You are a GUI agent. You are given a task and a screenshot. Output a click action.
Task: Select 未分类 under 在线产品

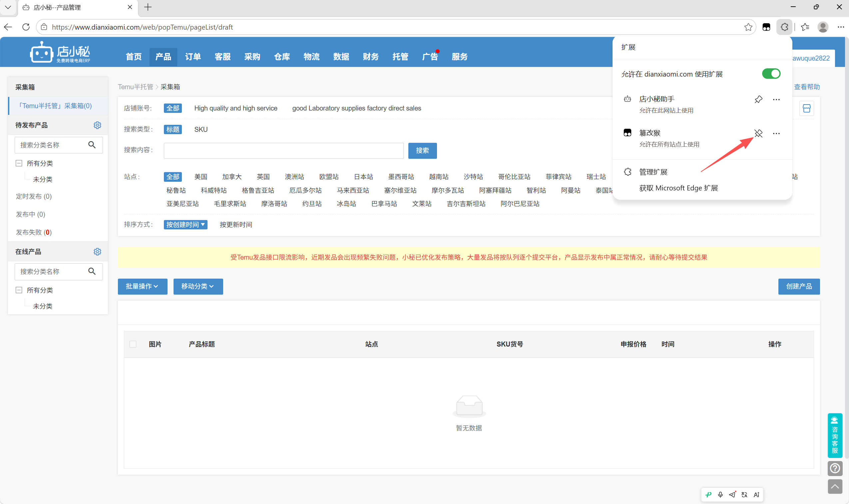coord(43,306)
